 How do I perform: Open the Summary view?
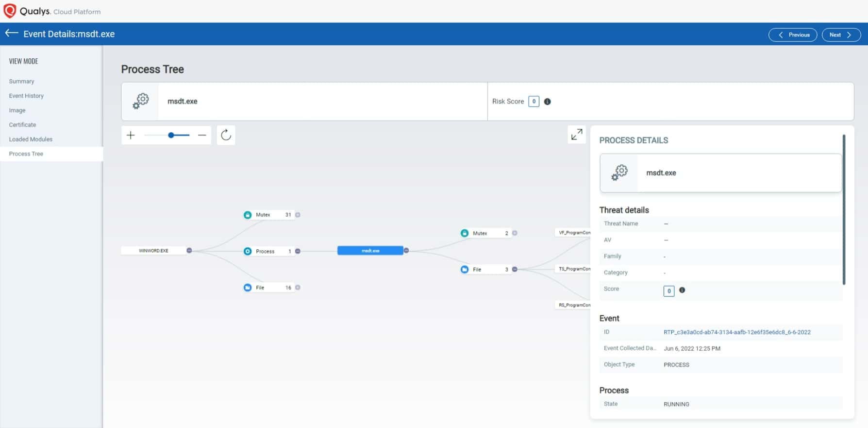[21, 81]
